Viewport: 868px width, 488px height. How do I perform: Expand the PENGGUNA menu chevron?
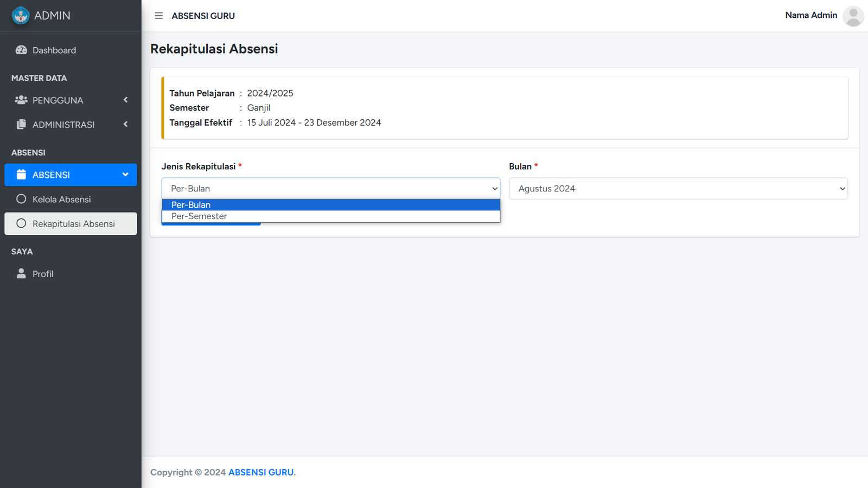[x=125, y=100]
